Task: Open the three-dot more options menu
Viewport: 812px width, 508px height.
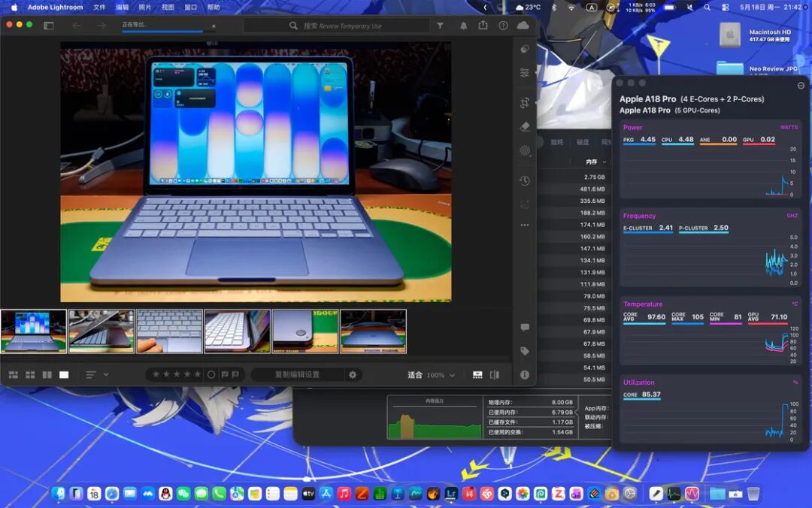Action: [525, 225]
